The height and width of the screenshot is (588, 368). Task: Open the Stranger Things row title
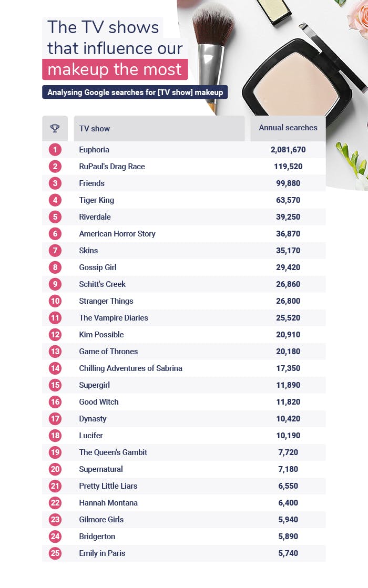(106, 301)
